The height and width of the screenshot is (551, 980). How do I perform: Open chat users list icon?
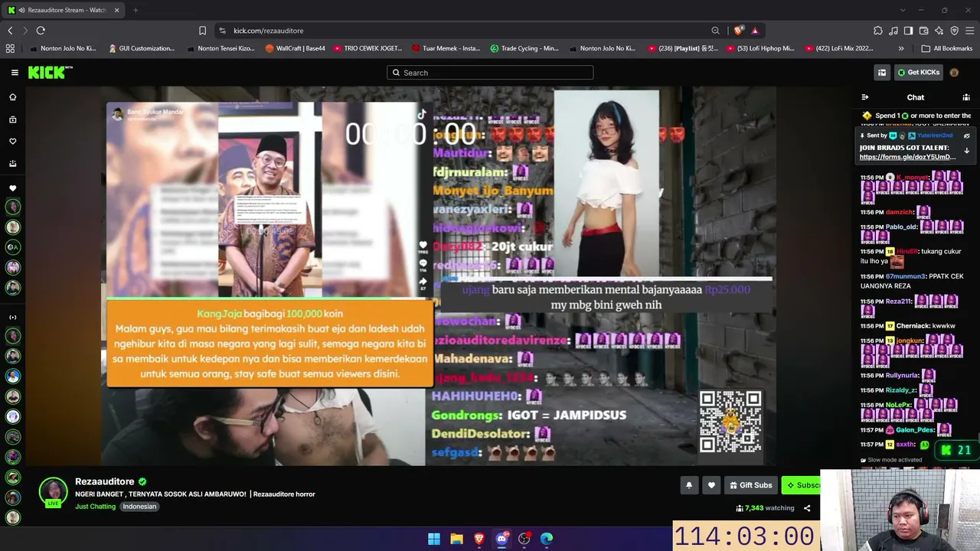(x=966, y=97)
